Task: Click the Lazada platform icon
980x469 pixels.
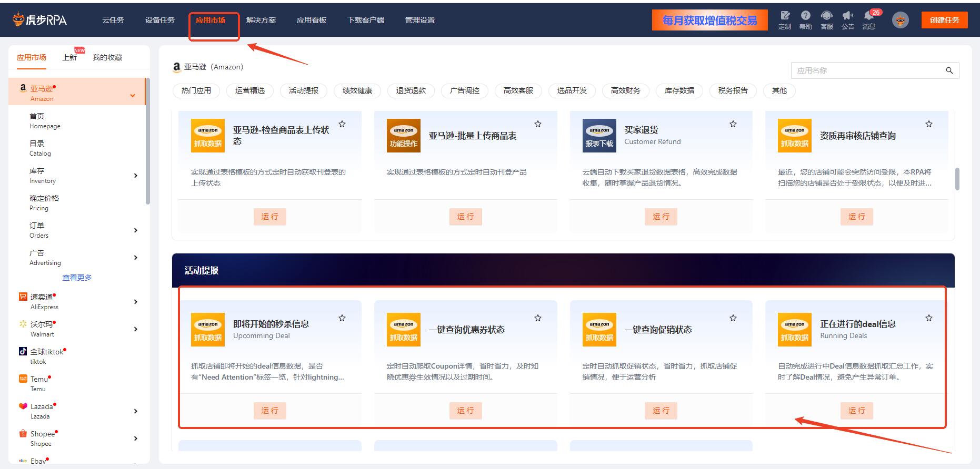Action: tap(23, 406)
